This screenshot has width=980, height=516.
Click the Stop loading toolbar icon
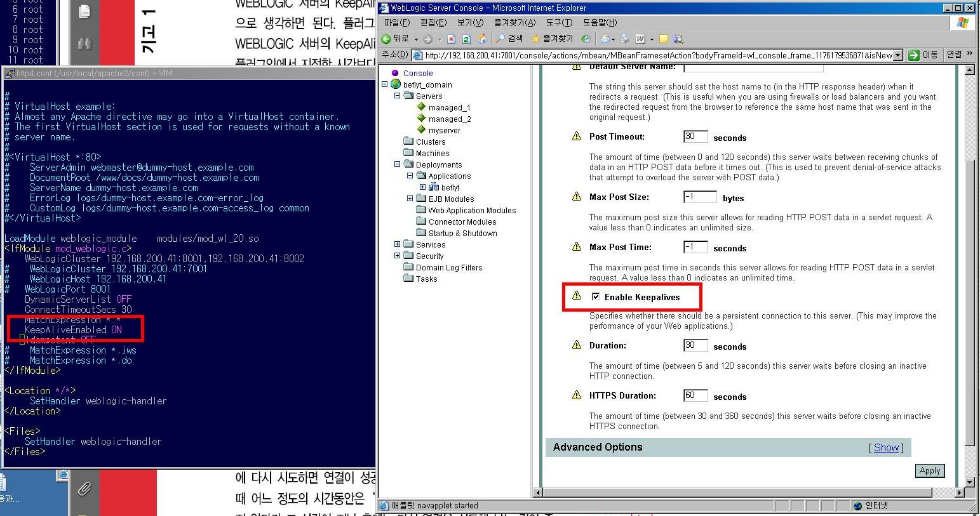[451, 39]
